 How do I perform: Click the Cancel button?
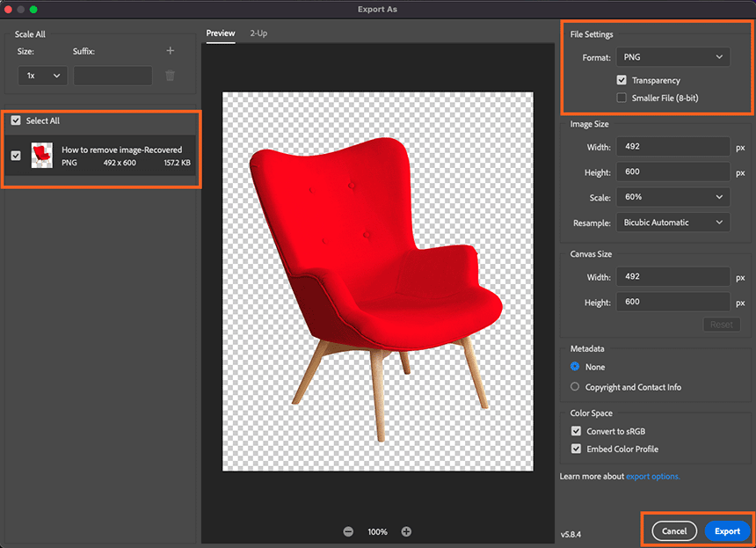pyautogui.click(x=674, y=531)
